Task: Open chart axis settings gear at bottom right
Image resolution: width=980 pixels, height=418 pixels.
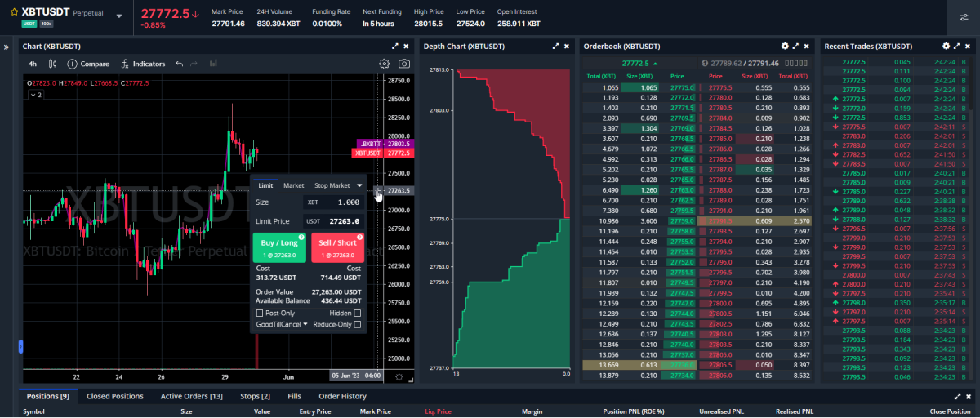Action: 399,376
